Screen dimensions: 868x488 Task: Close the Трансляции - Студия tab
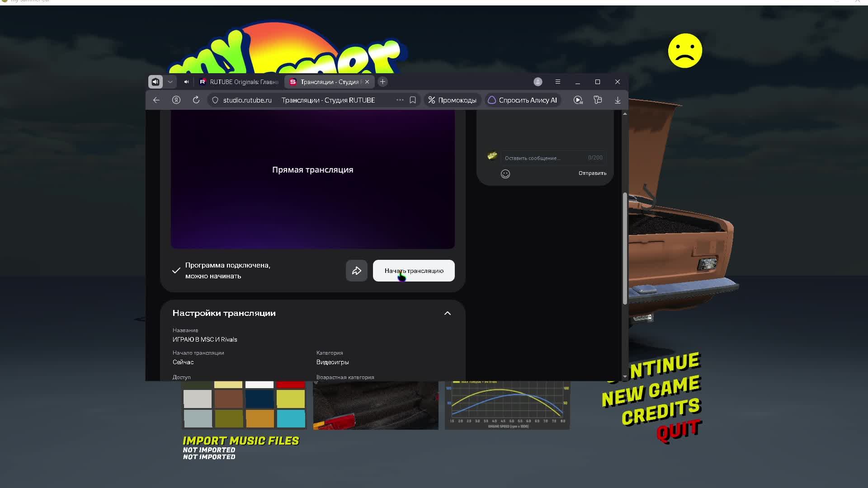point(367,82)
